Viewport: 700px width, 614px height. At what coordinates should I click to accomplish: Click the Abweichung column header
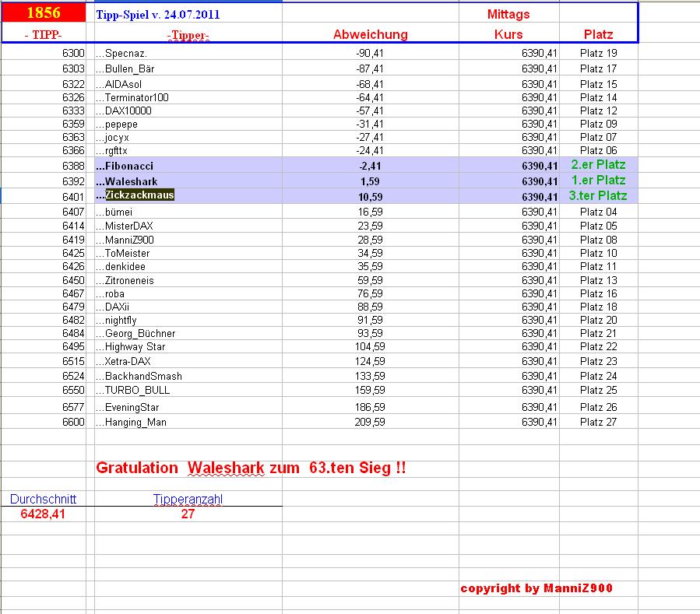(x=371, y=34)
